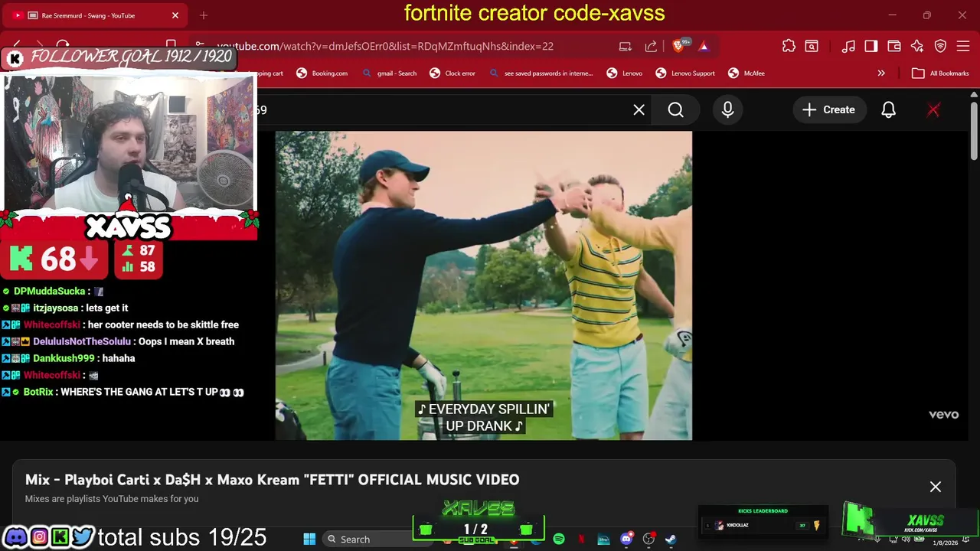Start voice search with microphone icon
This screenshot has height=551, width=980.
[x=728, y=109]
